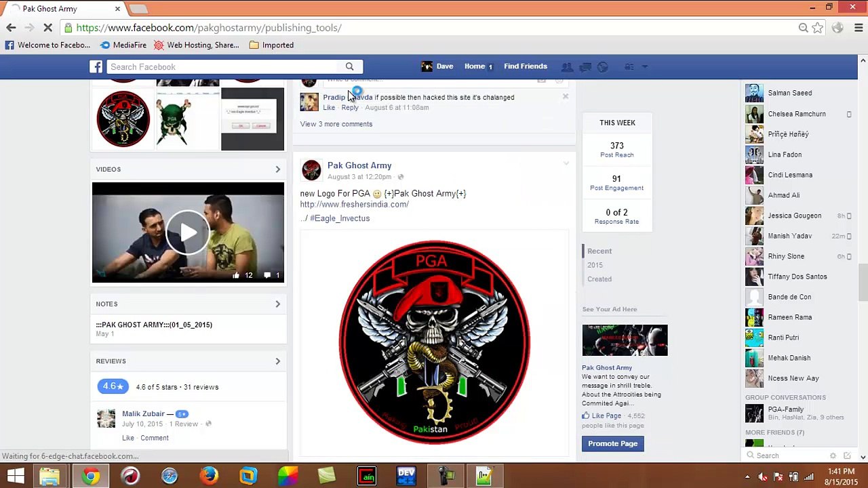Click the Facebook logo in the blue bar
This screenshot has height=488, width=868.
pos(96,66)
